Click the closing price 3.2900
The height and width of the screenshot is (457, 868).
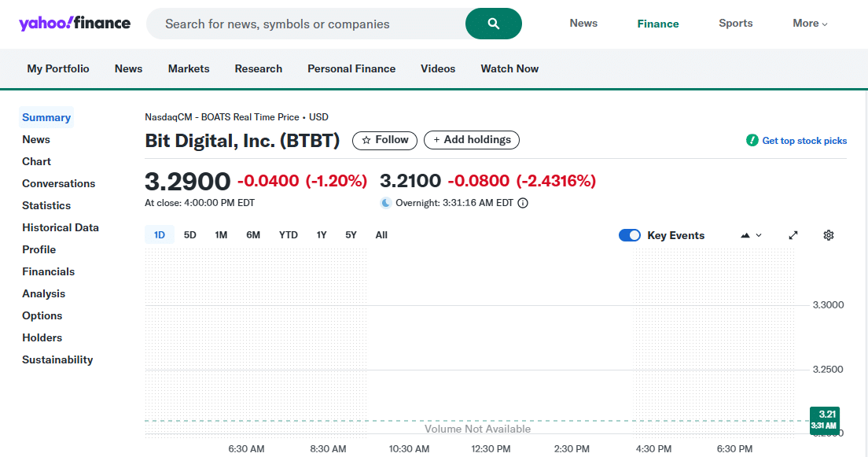click(188, 181)
